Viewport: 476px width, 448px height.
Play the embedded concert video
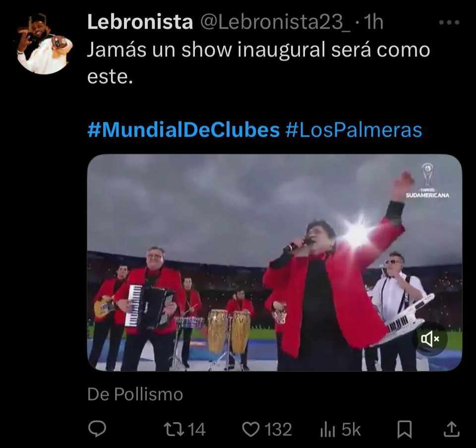coord(274,263)
